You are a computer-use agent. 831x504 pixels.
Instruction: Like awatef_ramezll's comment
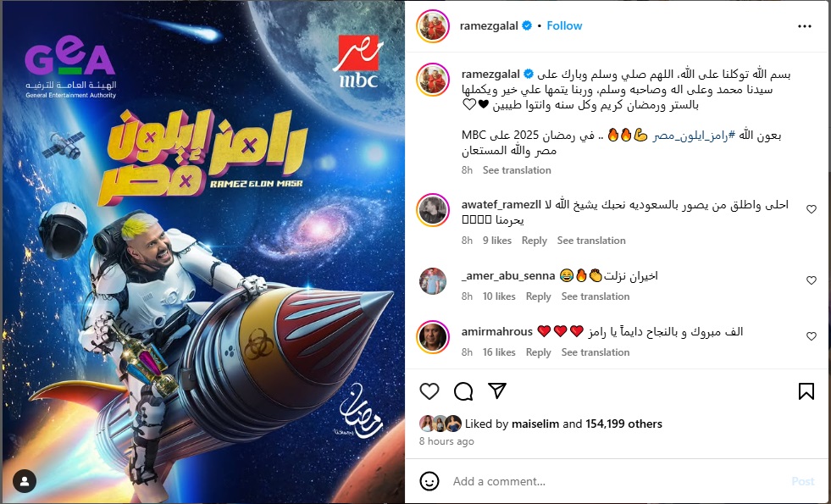pyautogui.click(x=812, y=209)
